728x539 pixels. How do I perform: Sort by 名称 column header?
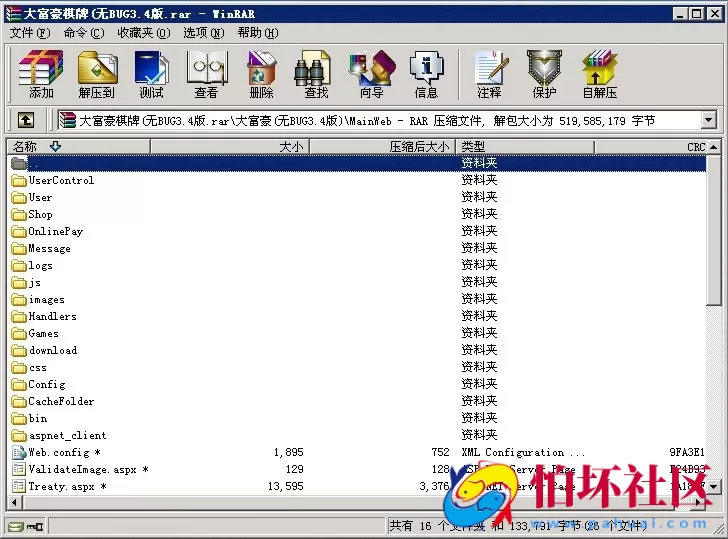coord(78,147)
